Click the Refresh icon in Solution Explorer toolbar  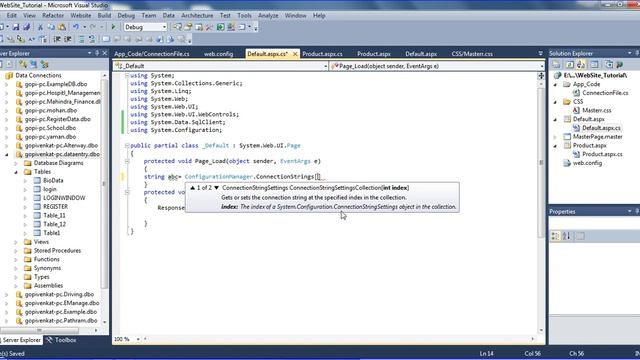tap(570, 64)
